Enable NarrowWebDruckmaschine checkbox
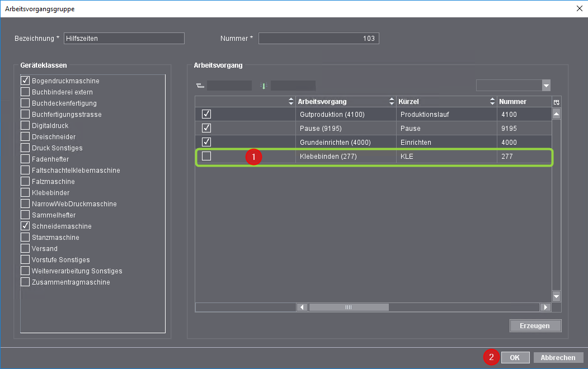588x369 pixels. (x=25, y=204)
